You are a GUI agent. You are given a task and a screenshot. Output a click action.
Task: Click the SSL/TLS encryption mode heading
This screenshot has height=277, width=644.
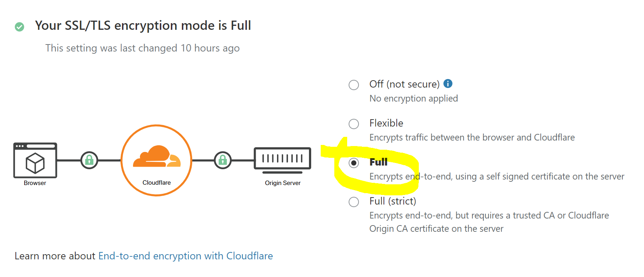pos(143,26)
